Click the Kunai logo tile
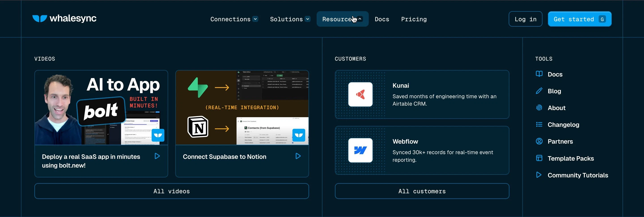Image resolution: width=644 pixels, height=217 pixels. coord(360,94)
